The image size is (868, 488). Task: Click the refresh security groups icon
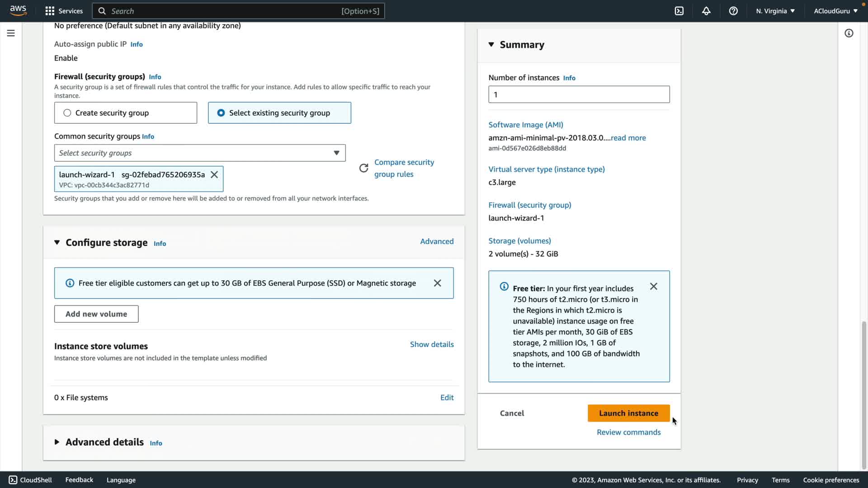363,168
